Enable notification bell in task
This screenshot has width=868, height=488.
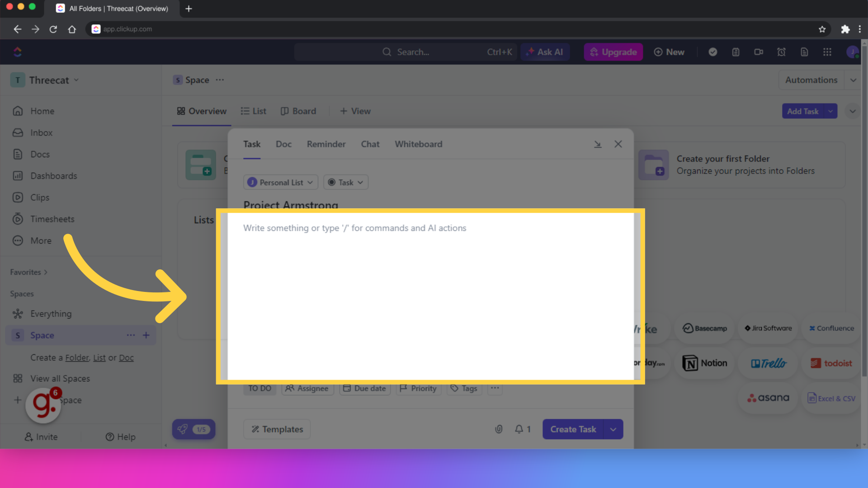tap(520, 429)
